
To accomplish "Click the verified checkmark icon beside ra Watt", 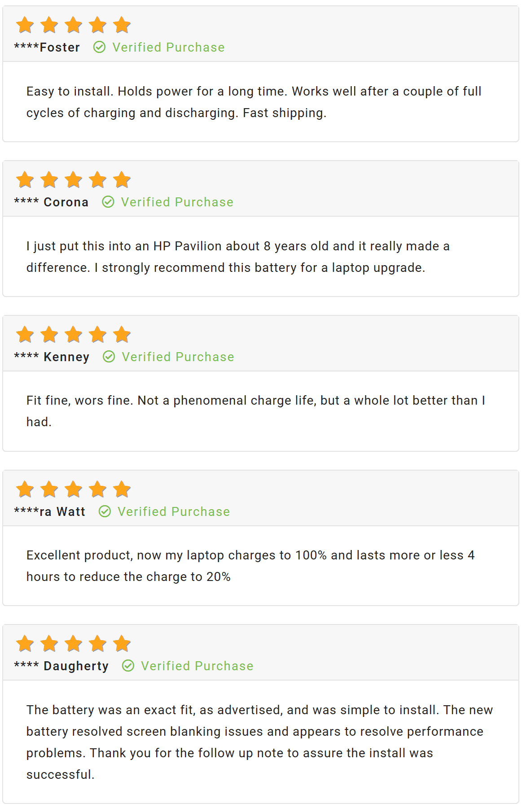I will click(105, 511).
